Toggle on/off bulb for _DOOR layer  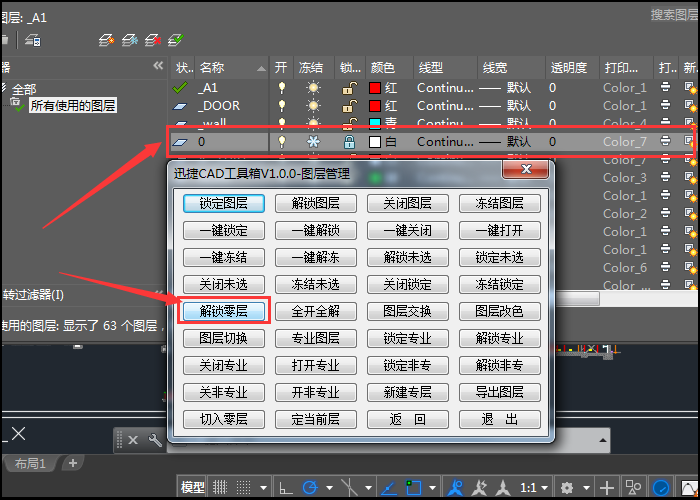281,105
